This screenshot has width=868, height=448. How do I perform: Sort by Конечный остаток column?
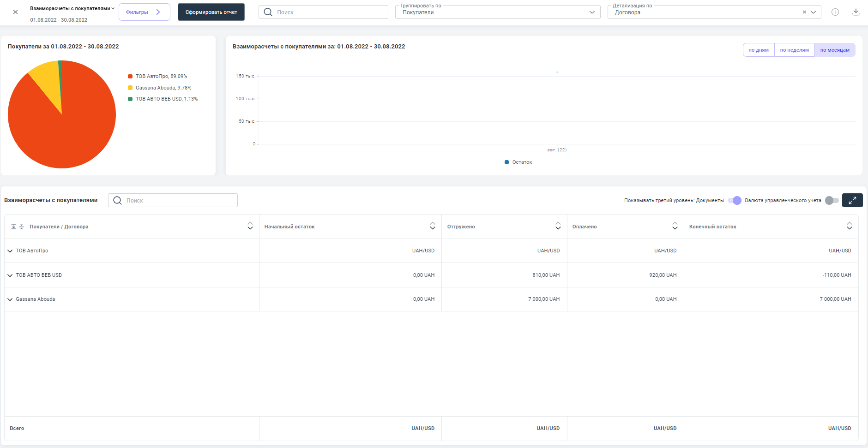click(x=849, y=226)
